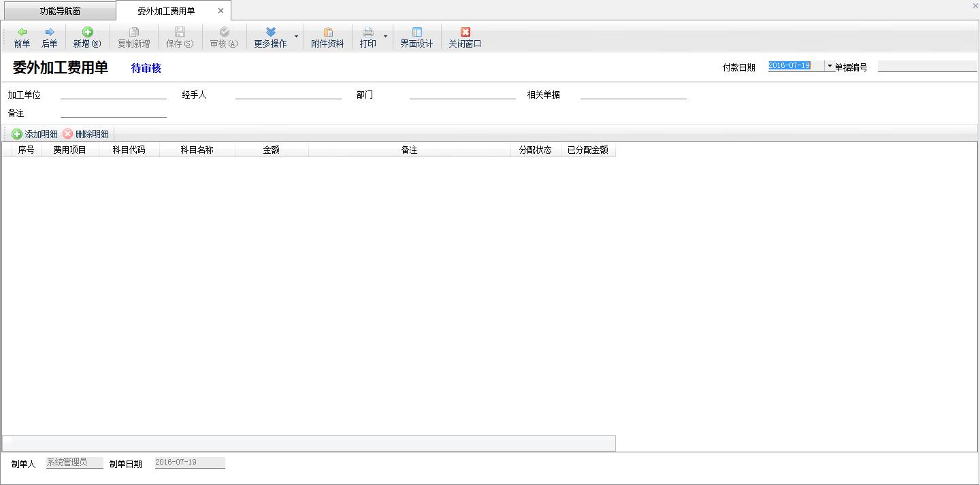Click the 加工单位 input field
This screenshot has width=980, height=485.
point(113,95)
